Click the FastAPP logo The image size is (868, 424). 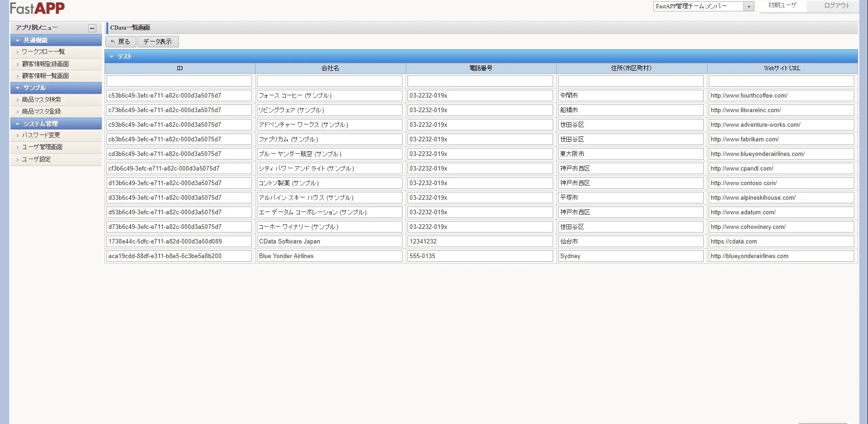pyautogui.click(x=37, y=8)
